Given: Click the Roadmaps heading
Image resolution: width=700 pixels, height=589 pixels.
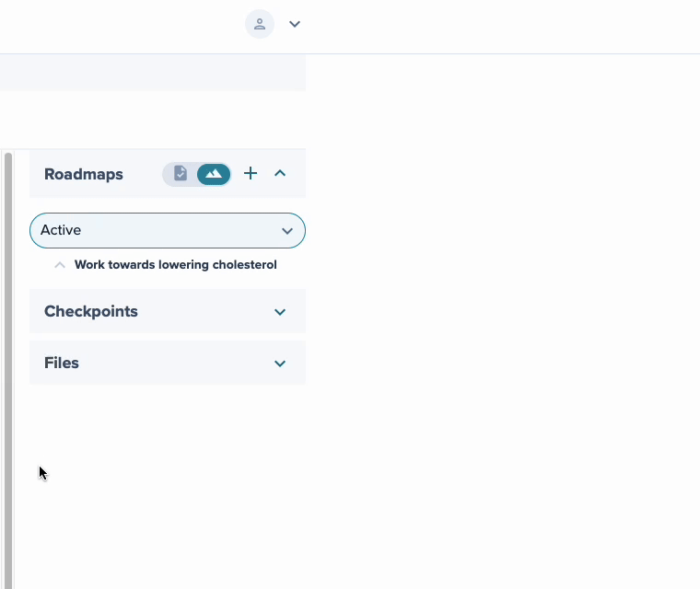Looking at the screenshot, I should 84,174.
